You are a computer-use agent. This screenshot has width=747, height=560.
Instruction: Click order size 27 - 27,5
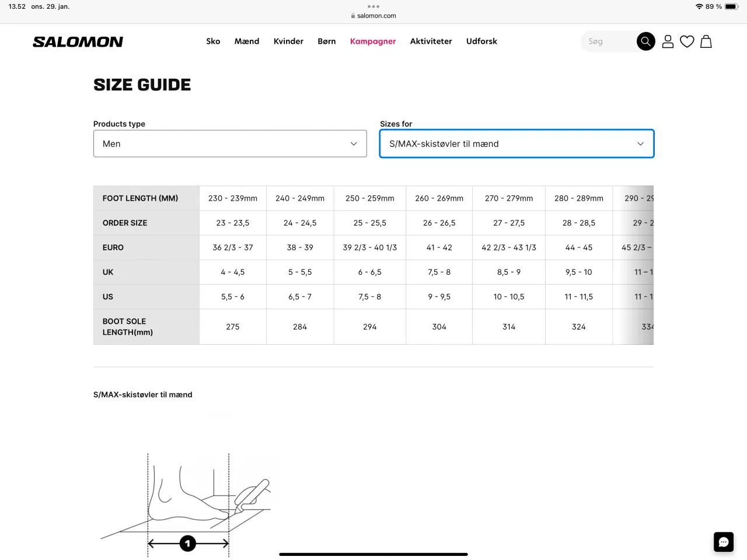tap(509, 223)
